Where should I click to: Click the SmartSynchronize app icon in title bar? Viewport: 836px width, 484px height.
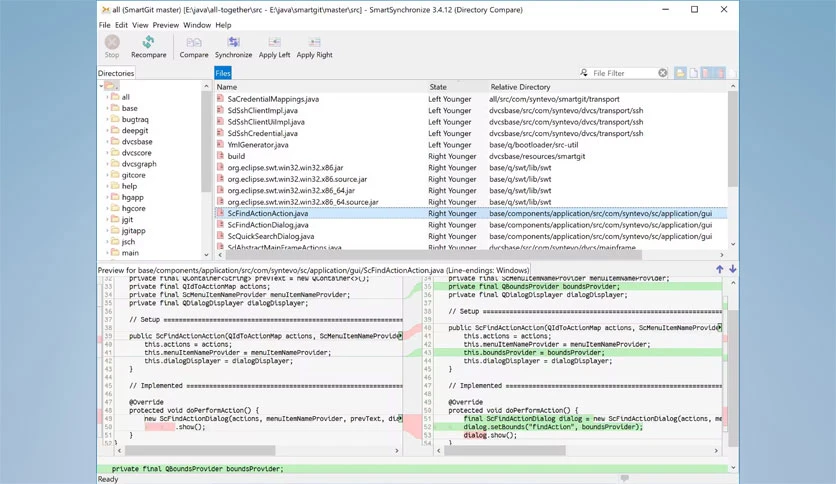(106, 9)
